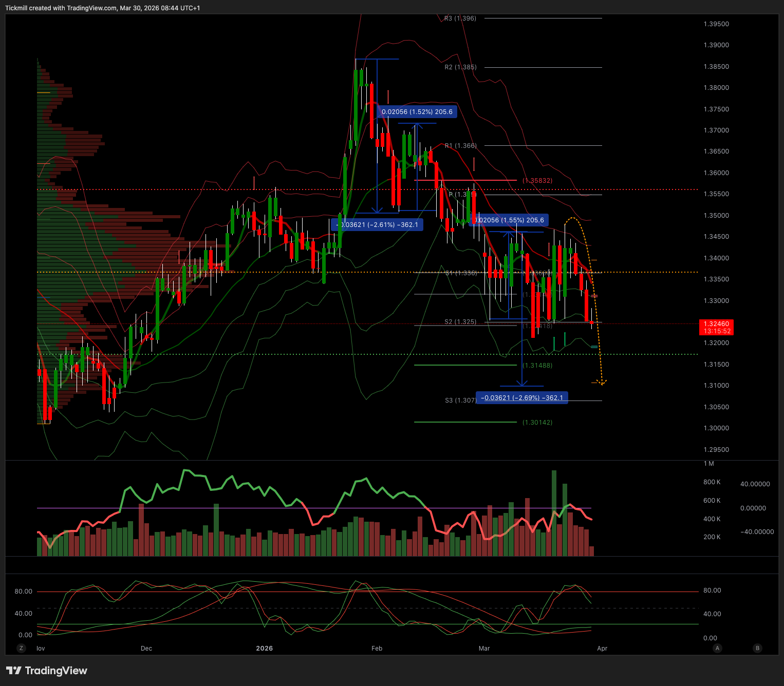Screen dimensions: 784x686
Task: Select the −0.03621 (−2.69%) −362.1 label
Action: coord(522,398)
